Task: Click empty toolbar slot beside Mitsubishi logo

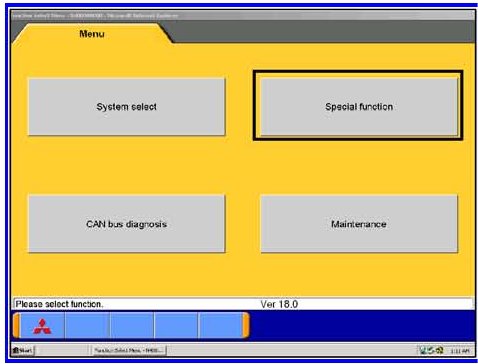Action: tap(87, 326)
